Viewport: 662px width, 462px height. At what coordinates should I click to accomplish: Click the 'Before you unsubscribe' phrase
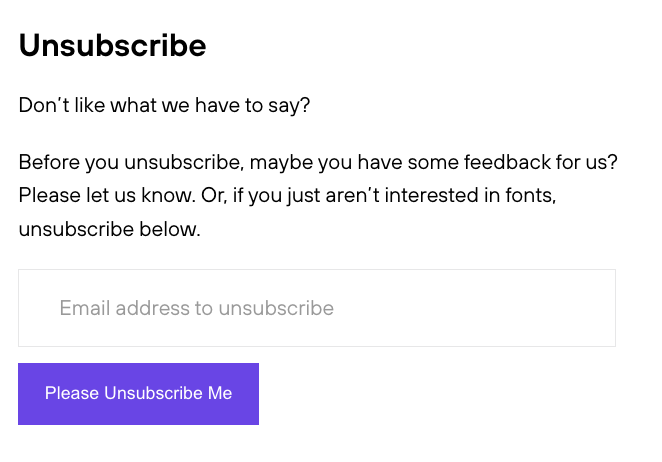[131, 162]
